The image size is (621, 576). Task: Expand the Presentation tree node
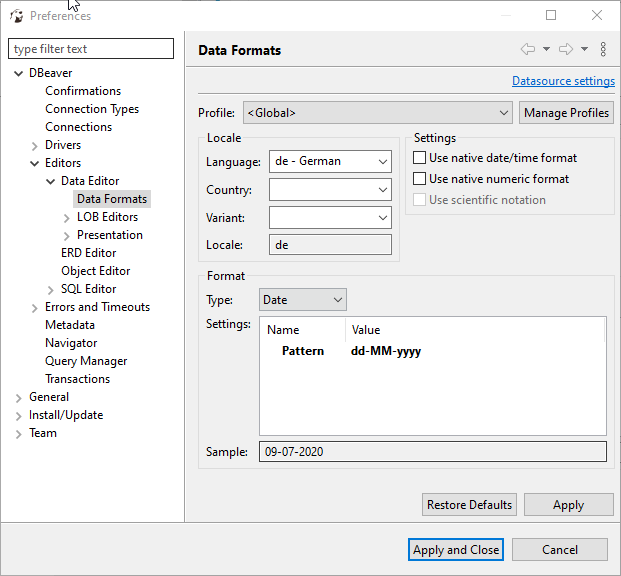click(67, 236)
